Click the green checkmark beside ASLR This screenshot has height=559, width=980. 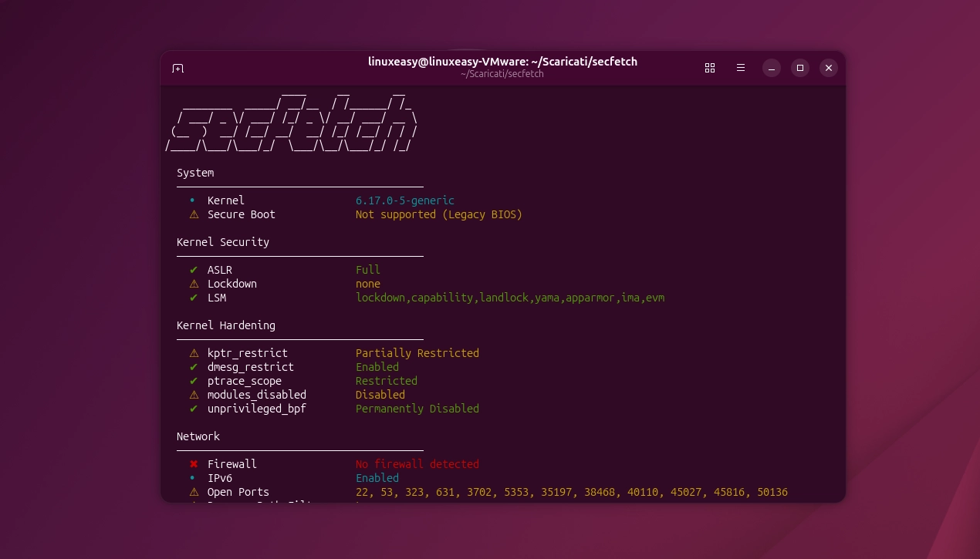pyautogui.click(x=194, y=270)
